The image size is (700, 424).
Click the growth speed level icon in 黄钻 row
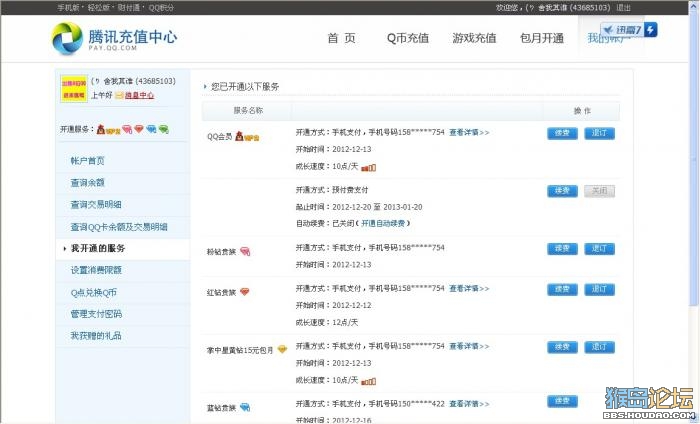pyautogui.click(x=369, y=382)
